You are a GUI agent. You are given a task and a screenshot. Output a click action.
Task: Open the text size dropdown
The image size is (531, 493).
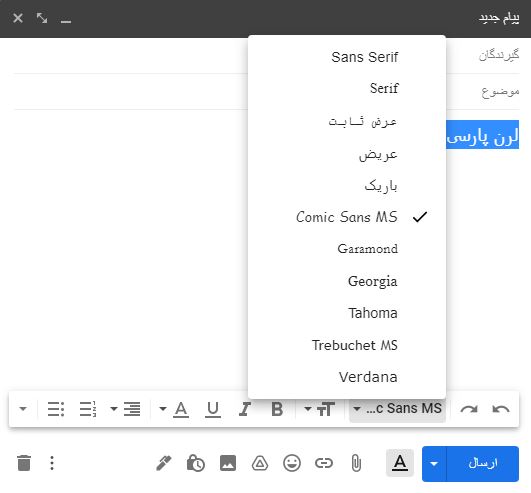(x=319, y=409)
